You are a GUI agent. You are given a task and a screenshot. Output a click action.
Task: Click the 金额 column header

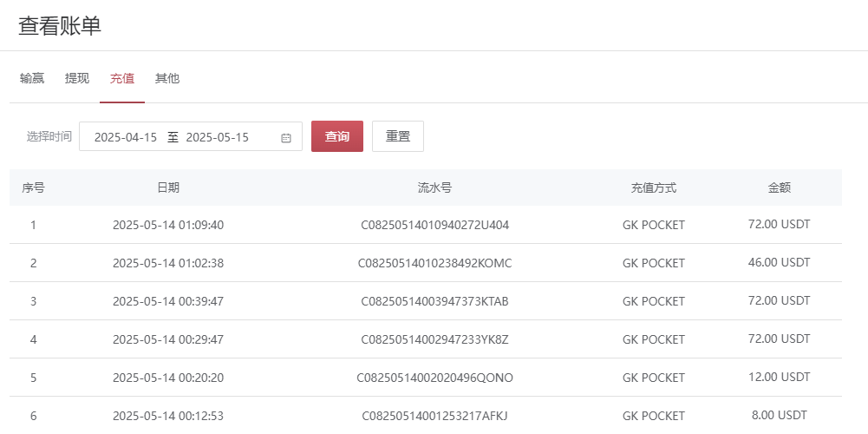click(x=779, y=187)
